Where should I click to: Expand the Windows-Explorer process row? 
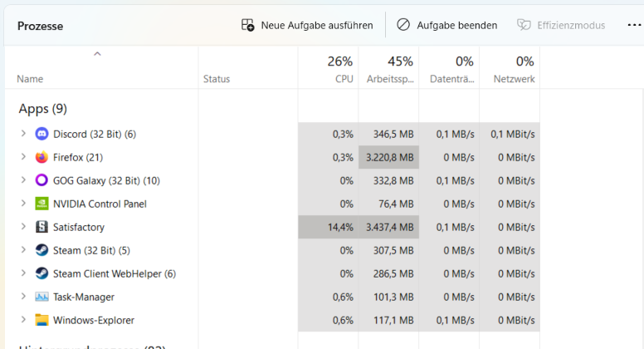click(x=23, y=320)
